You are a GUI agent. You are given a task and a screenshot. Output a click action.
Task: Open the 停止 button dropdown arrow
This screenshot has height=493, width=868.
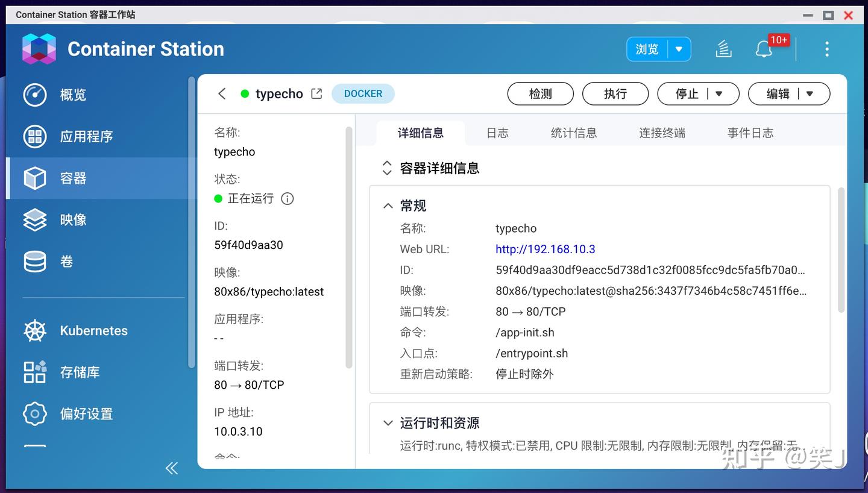[x=719, y=93]
